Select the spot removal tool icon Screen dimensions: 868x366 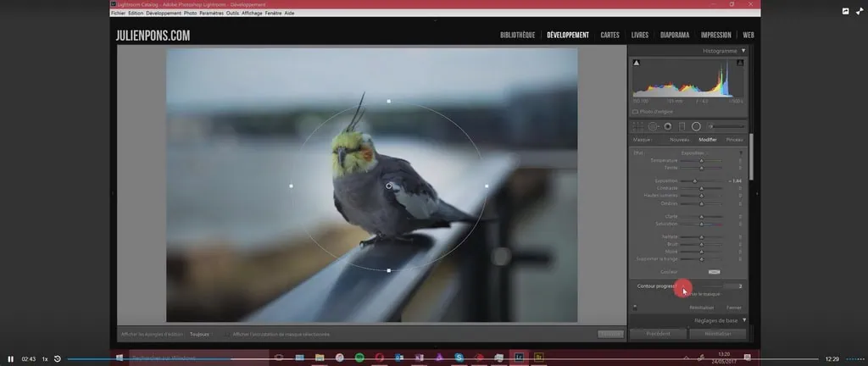(653, 125)
